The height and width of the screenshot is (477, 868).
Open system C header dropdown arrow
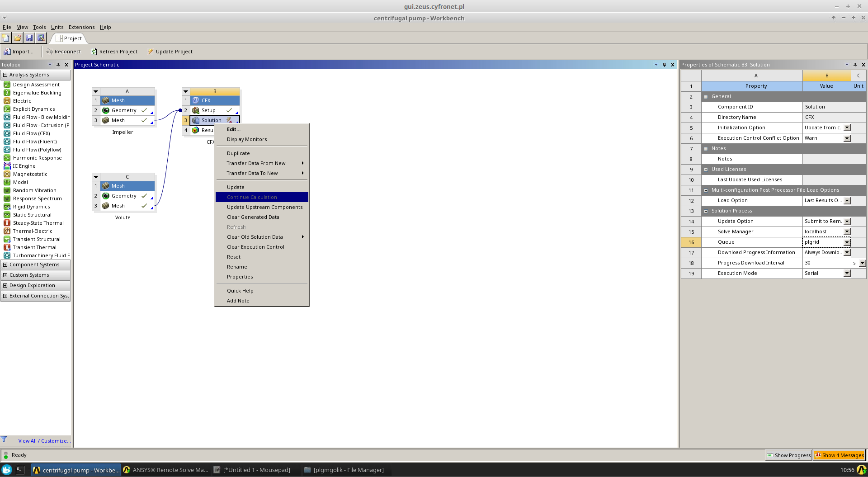click(x=96, y=177)
